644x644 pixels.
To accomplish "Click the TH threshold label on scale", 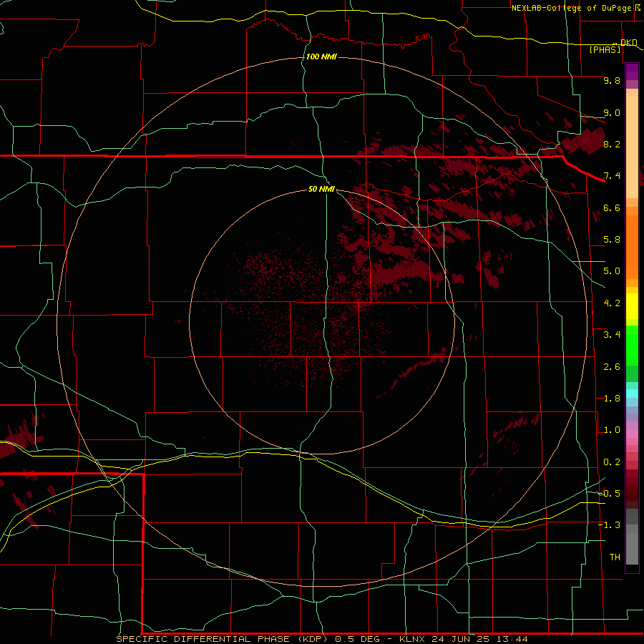I will pos(615,557).
